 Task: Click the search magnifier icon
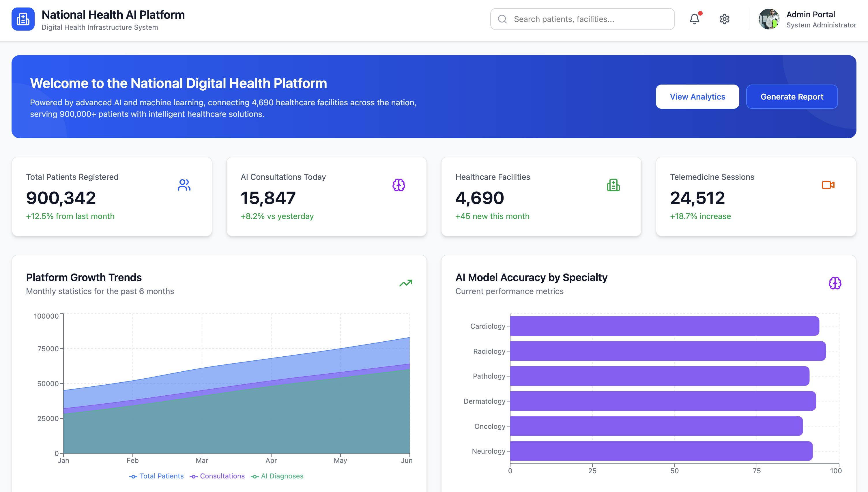[x=502, y=19]
